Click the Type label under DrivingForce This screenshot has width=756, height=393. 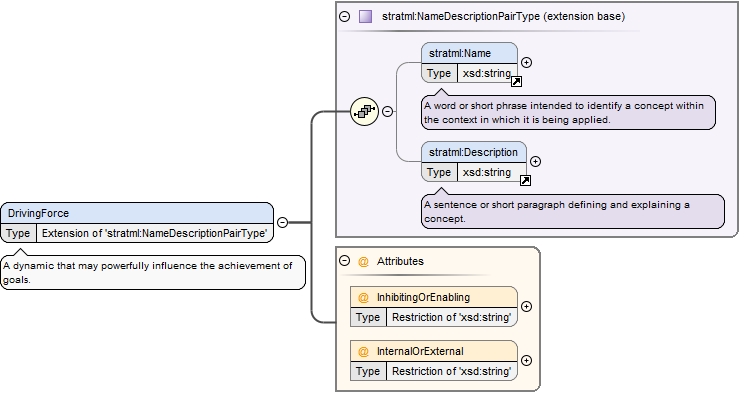(x=18, y=233)
